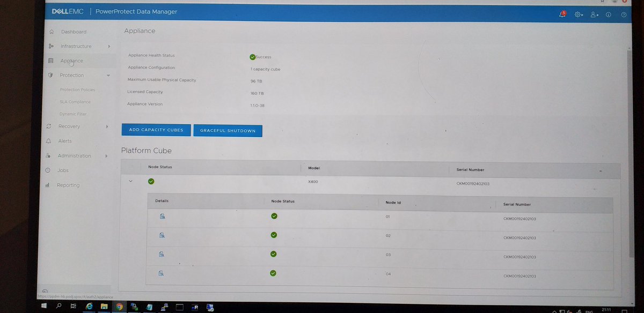Click the Node Id 03 cell
644x313 pixels.
[388, 255]
